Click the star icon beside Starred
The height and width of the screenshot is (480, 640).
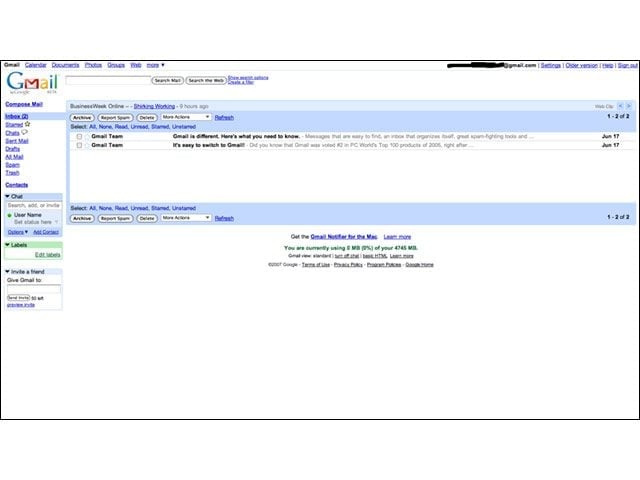pyautogui.click(x=27, y=124)
